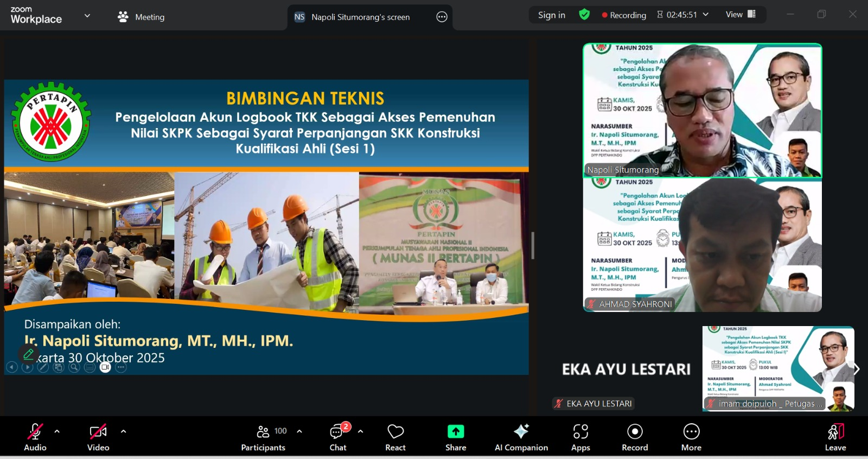Select the Meeting tab
This screenshot has height=459, width=868.
[x=141, y=17]
